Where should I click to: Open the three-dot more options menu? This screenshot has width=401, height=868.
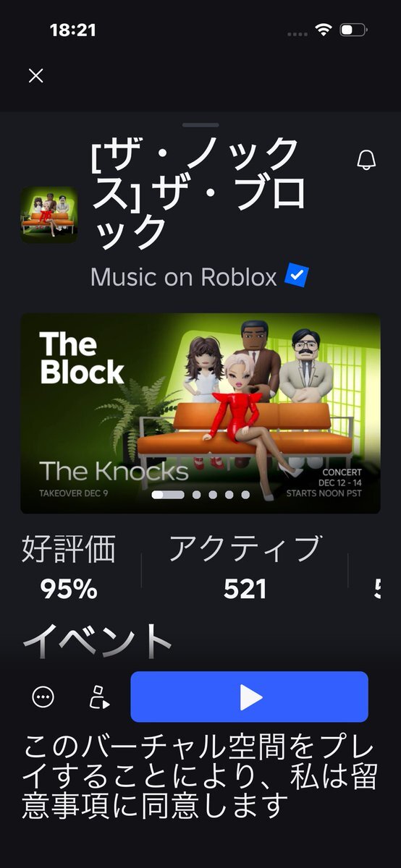(x=43, y=697)
